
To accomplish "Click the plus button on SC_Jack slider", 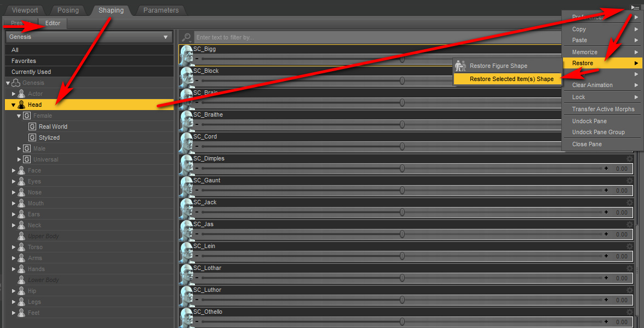I will [x=606, y=212].
